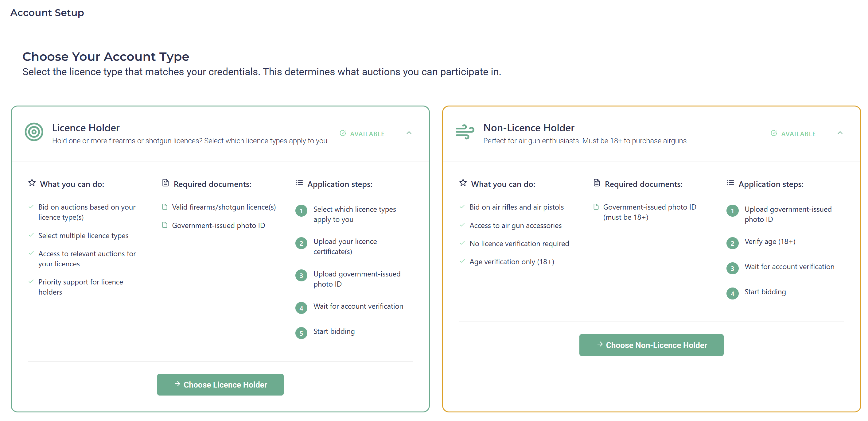Viewport: 868px width, 421px height.
Task: Click list icon beside Licence Holder 'Application steps'
Action: point(299,183)
